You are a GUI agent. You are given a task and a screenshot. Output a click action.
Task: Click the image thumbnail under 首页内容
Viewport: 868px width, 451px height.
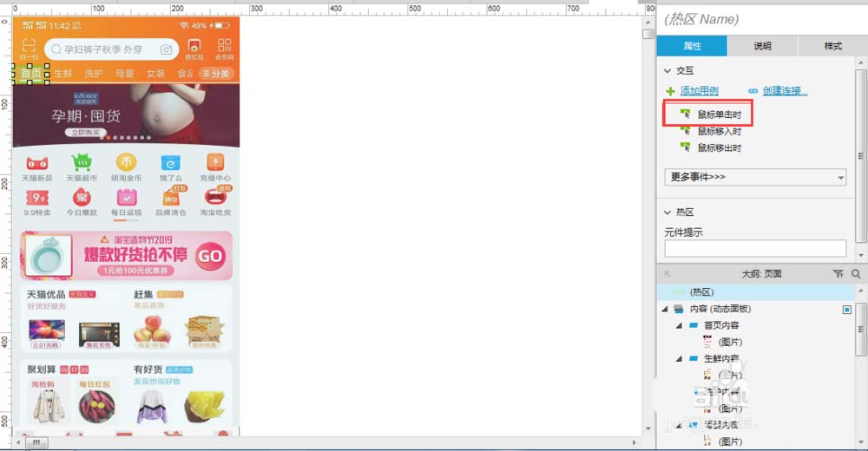707,342
